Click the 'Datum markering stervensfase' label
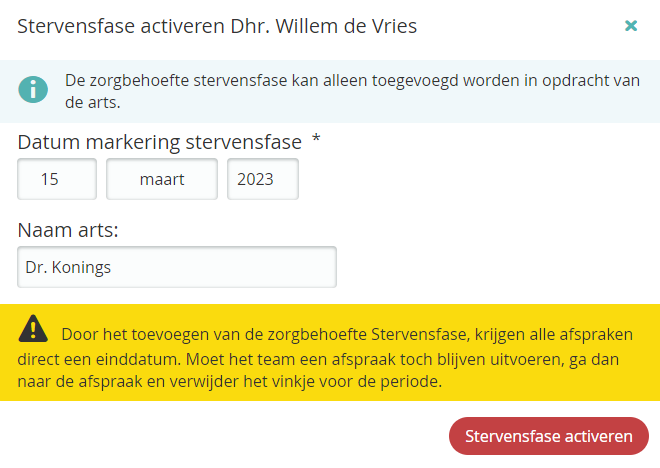 click(160, 142)
